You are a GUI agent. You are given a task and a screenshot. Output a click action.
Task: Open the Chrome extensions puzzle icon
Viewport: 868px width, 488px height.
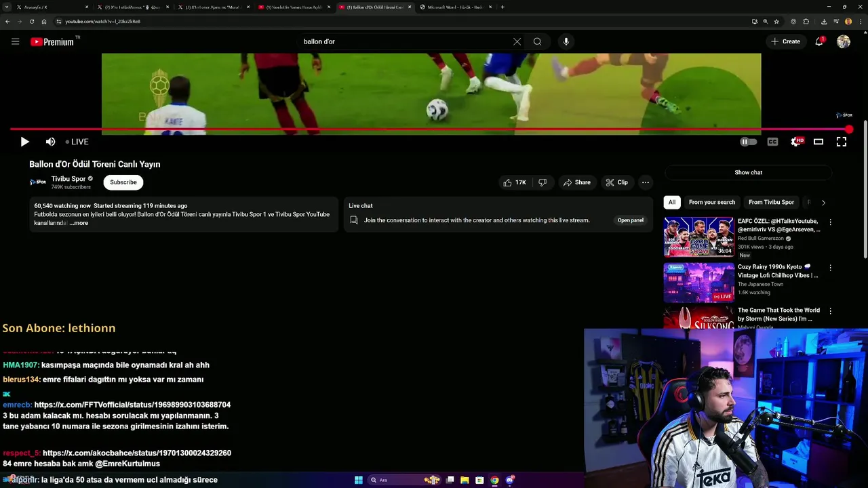(x=806, y=21)
